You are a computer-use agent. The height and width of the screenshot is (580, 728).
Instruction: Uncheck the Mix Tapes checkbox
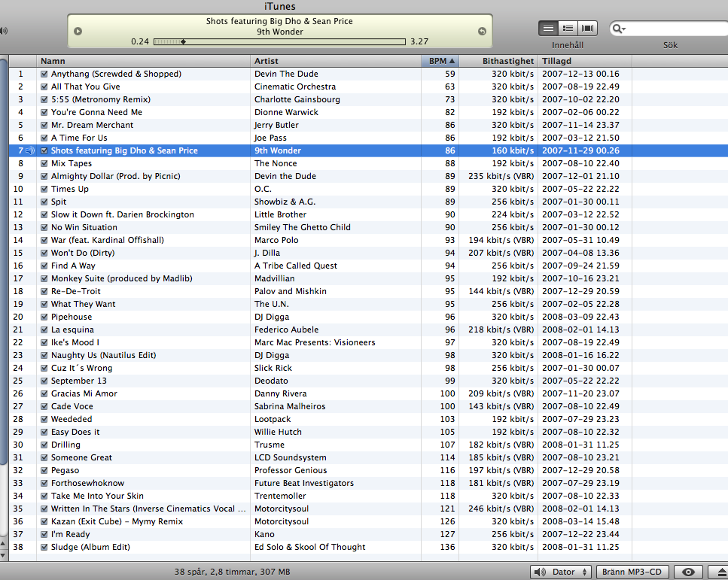[x=44, y=163]
